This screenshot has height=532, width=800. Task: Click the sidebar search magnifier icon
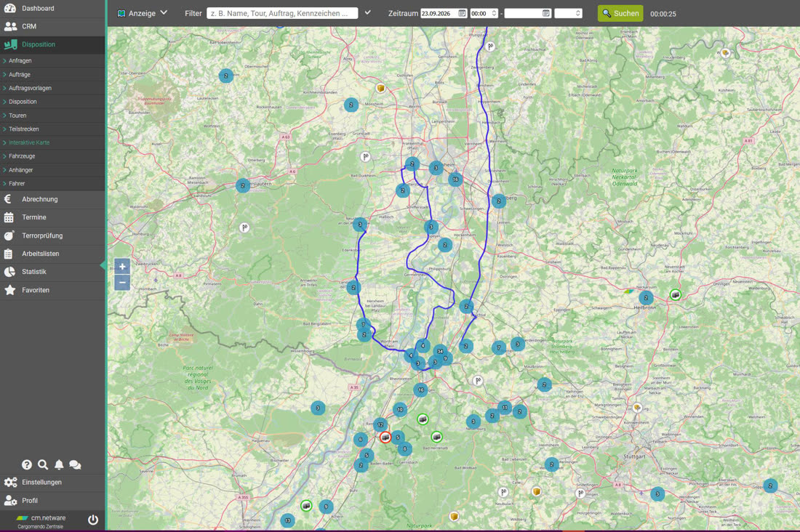pyautogui.click(x=43, y=464)
